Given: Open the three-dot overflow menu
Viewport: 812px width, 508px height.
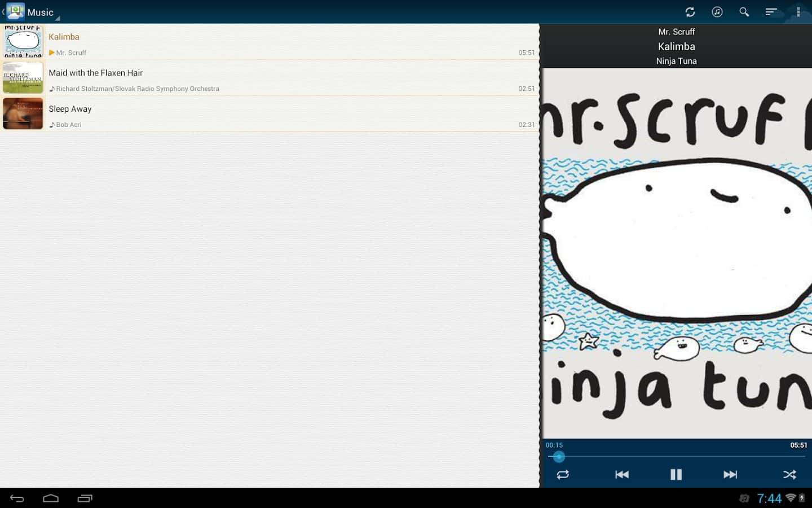Looking at the screenshot, I should pyautogui.click(x=798, y=12).
